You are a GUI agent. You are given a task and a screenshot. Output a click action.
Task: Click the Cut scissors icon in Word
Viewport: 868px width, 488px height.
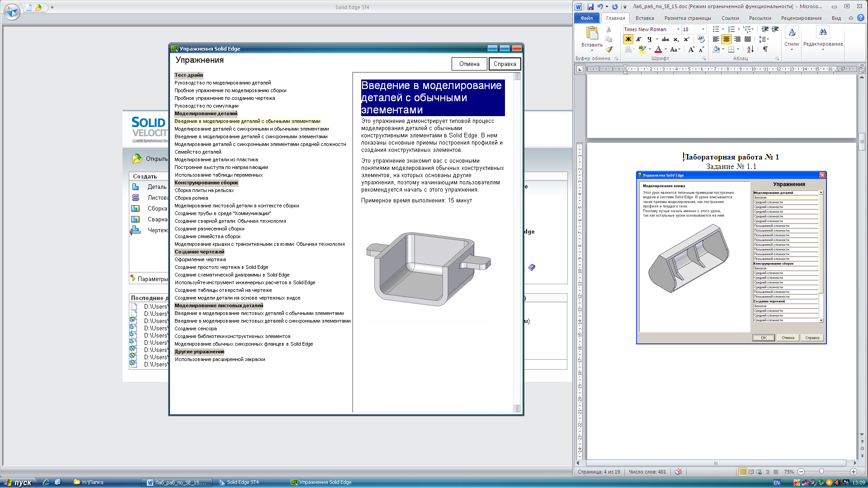point(609,29)
